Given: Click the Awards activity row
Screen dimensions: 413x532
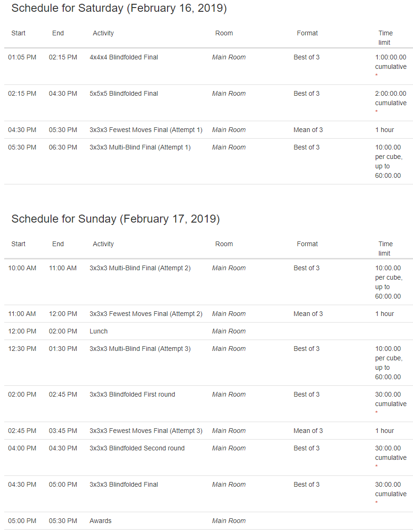Looking at the screenshot, I should click(209, 521).
